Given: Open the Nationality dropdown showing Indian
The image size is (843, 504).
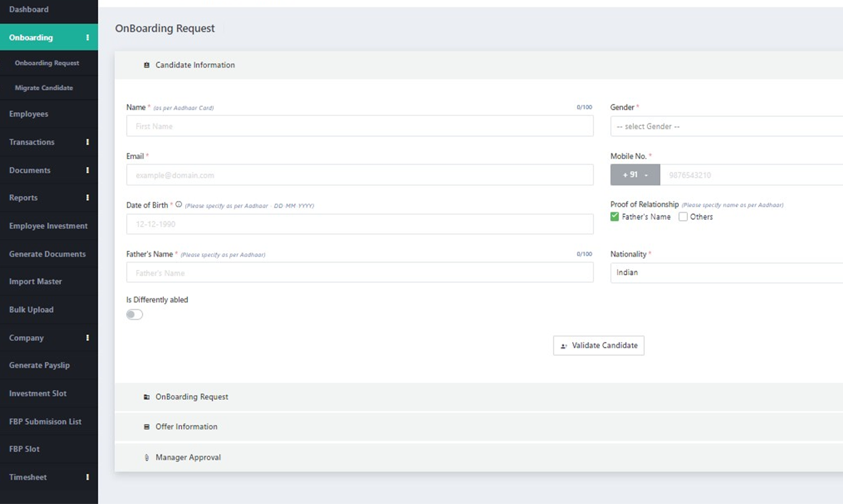Looking at the screenshot, I should [x=727, y=273].
